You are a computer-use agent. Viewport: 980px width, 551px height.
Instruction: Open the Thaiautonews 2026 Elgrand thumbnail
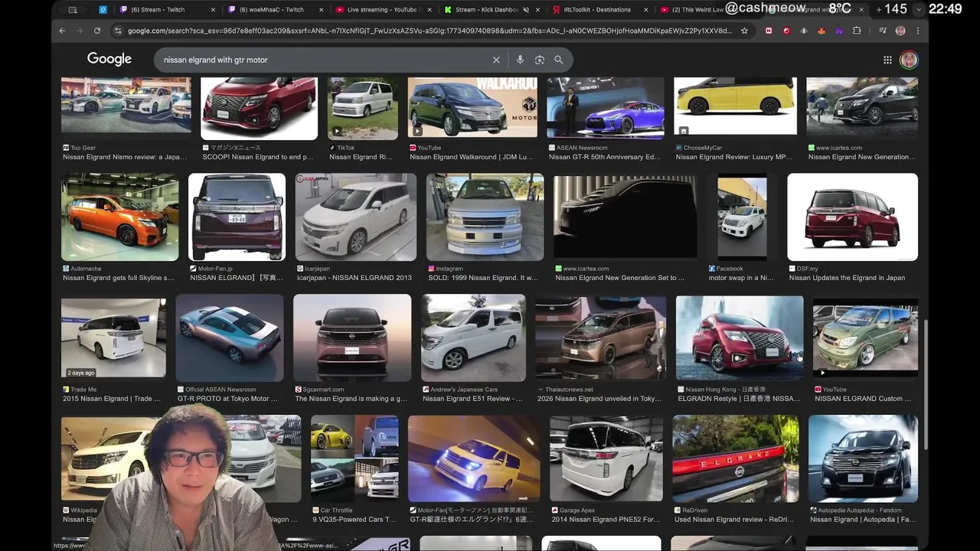(601, 337)
